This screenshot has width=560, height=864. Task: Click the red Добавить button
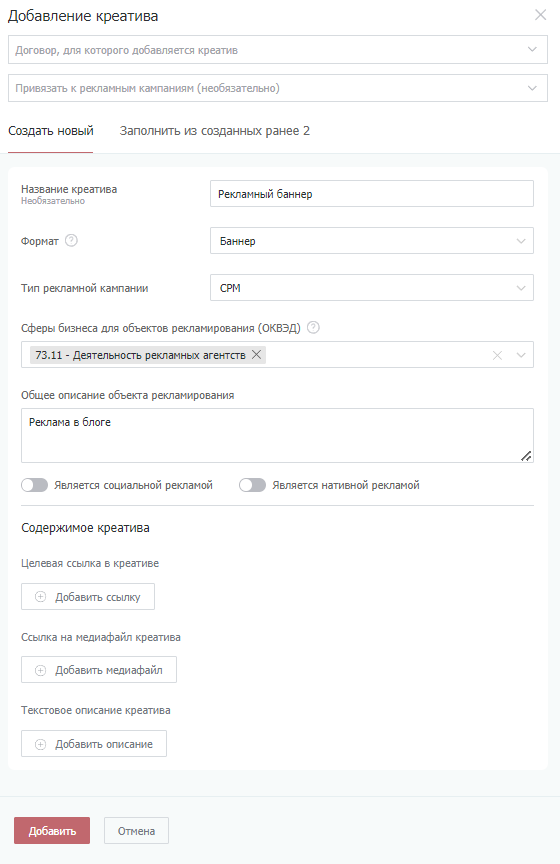point(52,830)
